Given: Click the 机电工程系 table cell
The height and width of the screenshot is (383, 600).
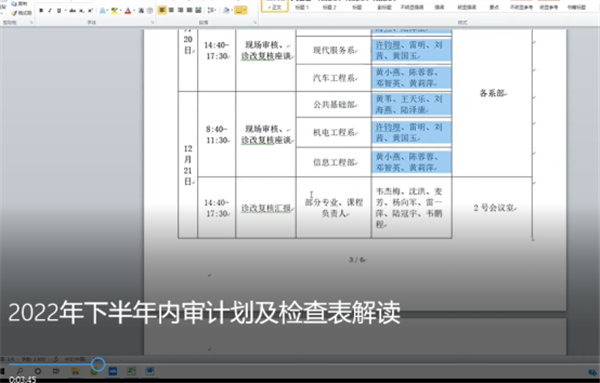Looking at the screenshot, I should point(334,132).
